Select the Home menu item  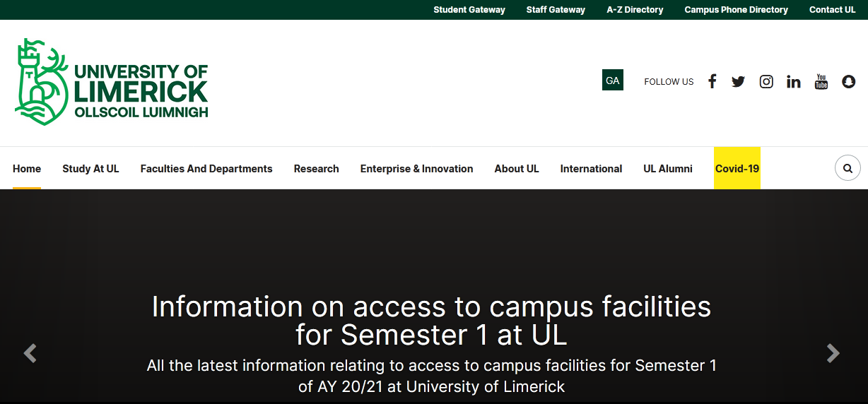click(27, 169)
